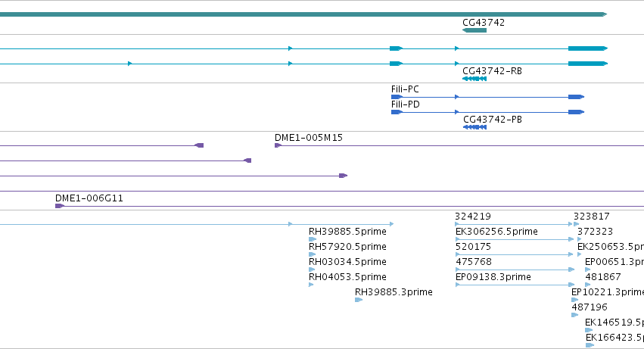Screen dimensions: 644x349
Task: Select the DME1-006G11 purple start marker
Action: click(x=60, y=206)
